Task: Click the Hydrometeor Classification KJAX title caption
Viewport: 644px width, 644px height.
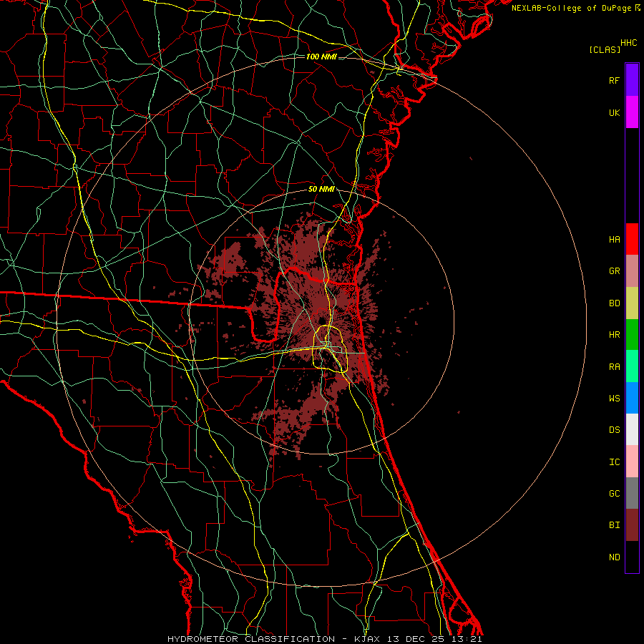Action: [x=324, y=639]
